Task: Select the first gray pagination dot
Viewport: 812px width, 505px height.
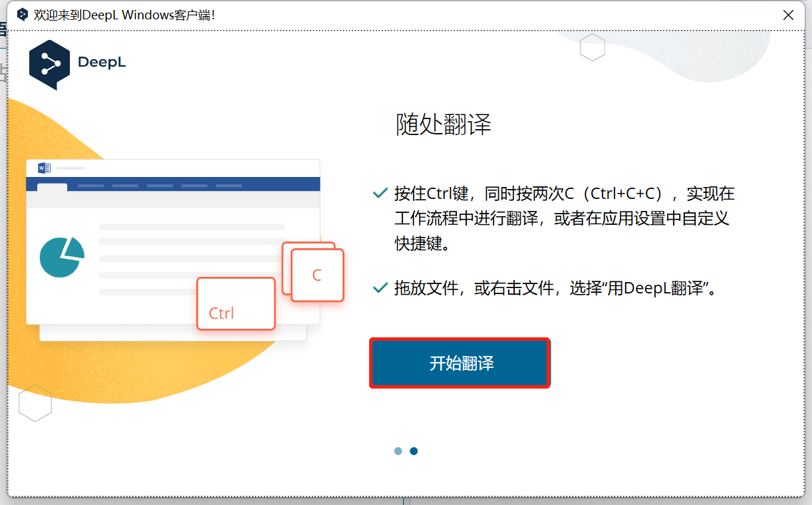Action: (x=398, y=450)
